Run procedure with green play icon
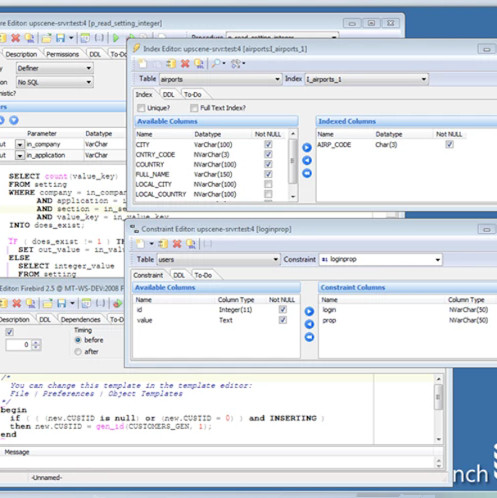497x498 pixels. tap(116, 38)
